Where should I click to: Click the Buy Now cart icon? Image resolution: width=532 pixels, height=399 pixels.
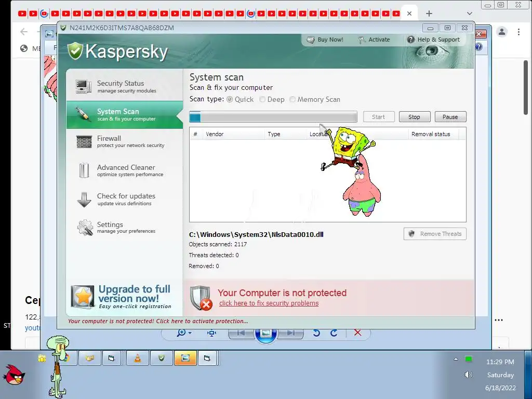point(311,39)
